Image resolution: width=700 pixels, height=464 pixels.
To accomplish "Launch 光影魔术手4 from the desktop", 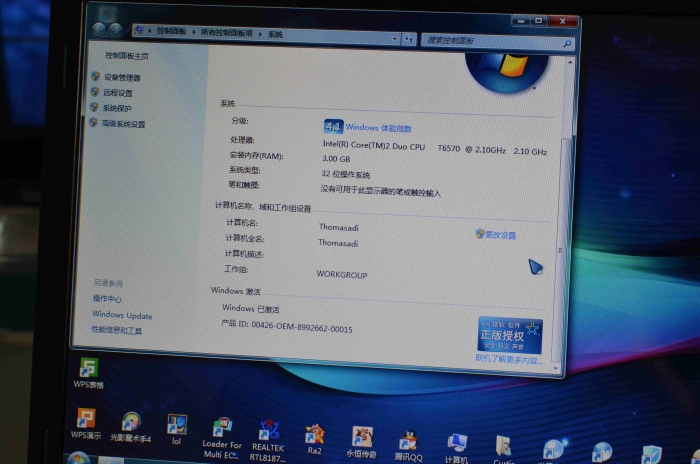I will click(131, 427).
